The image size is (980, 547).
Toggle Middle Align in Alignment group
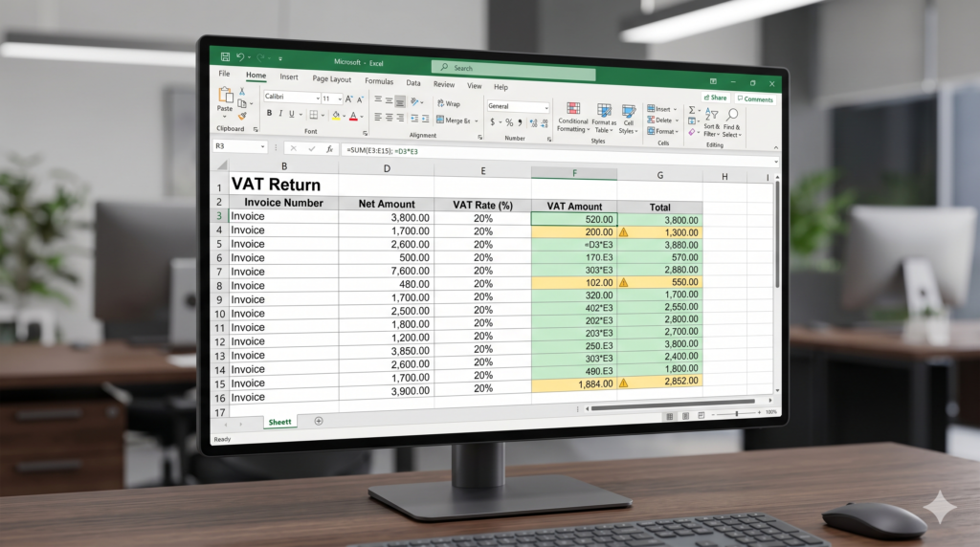click(389, 99)
